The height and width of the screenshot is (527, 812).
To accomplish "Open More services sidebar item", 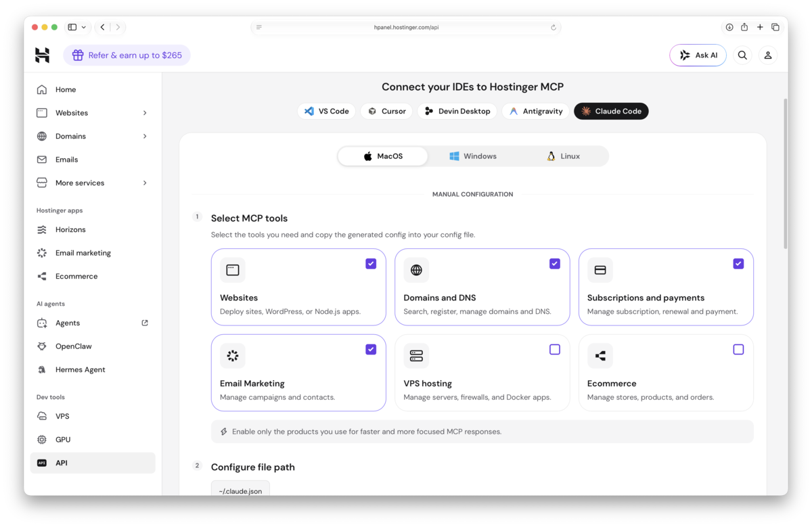I will pyautogui.click(x=93, y=183).
